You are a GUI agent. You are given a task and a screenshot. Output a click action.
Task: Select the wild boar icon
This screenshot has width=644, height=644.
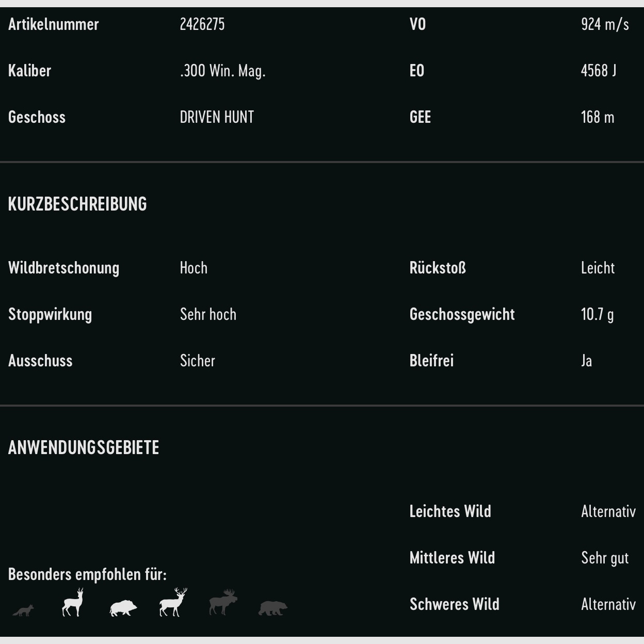pyautogui.click(x=123, y=608)
